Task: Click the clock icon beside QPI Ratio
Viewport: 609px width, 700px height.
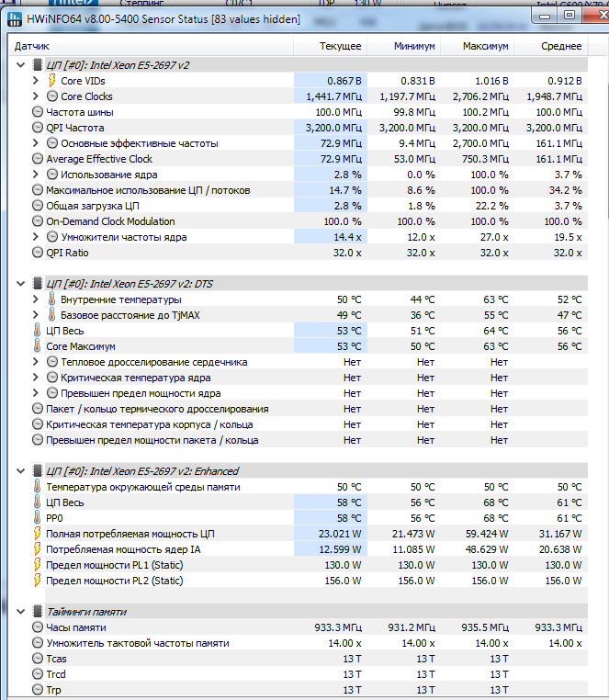Action: 38,253
